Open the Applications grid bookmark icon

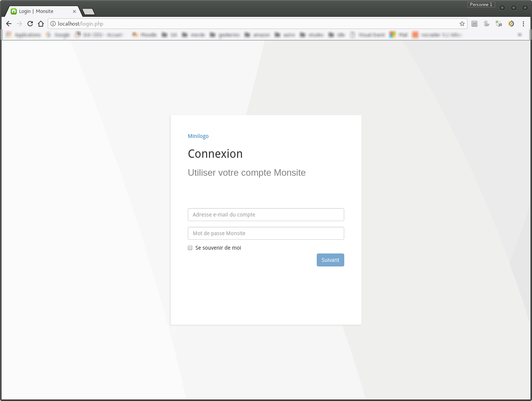point(8,35)
